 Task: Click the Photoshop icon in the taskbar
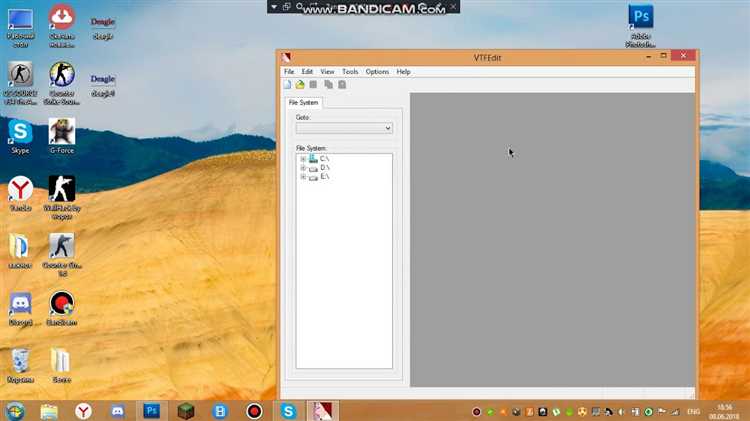151,411
